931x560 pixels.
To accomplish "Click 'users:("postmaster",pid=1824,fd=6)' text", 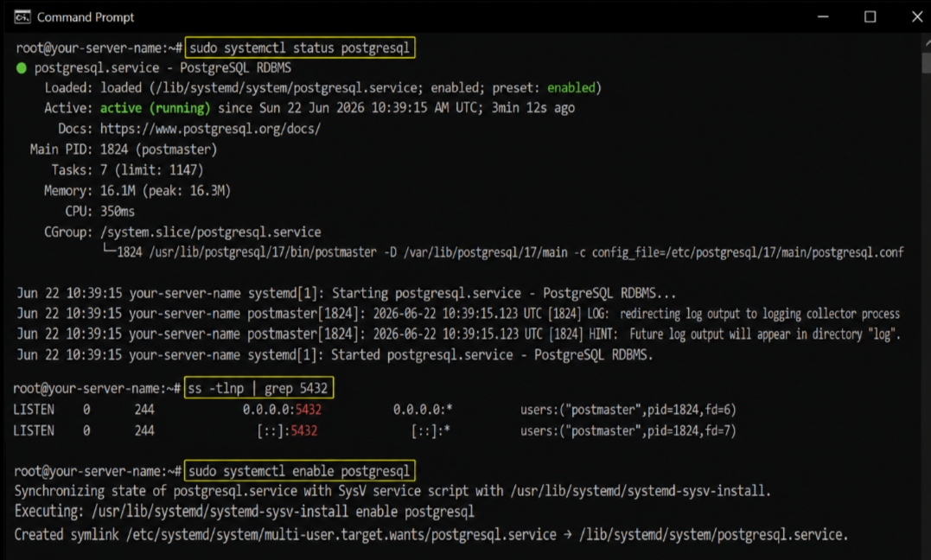I will point(628,410).
